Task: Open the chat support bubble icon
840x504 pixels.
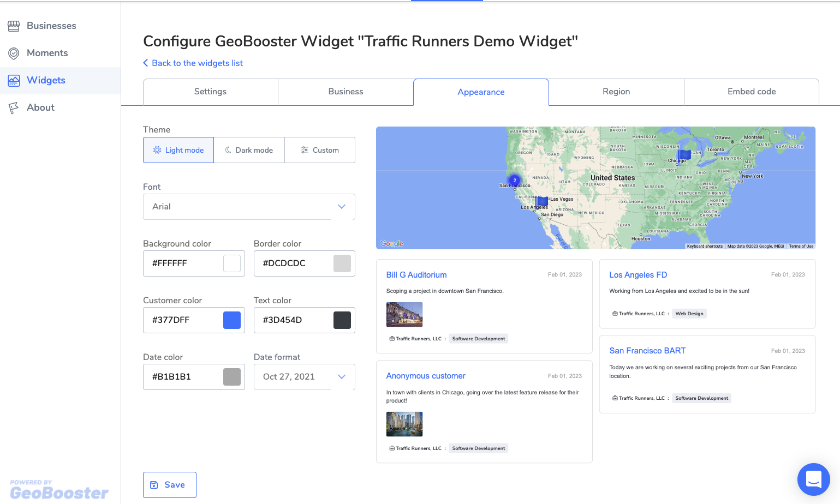Action: [x=813, y=479]
